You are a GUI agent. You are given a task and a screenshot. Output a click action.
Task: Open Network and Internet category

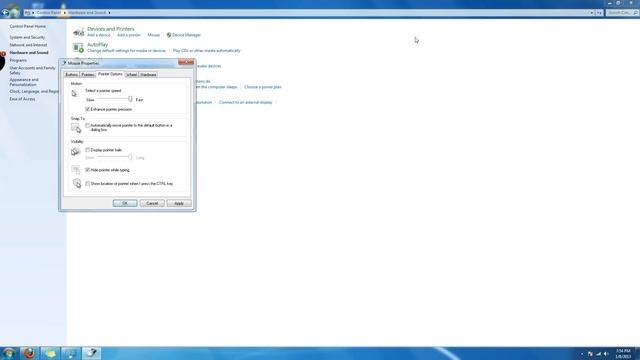pos(28,45)
